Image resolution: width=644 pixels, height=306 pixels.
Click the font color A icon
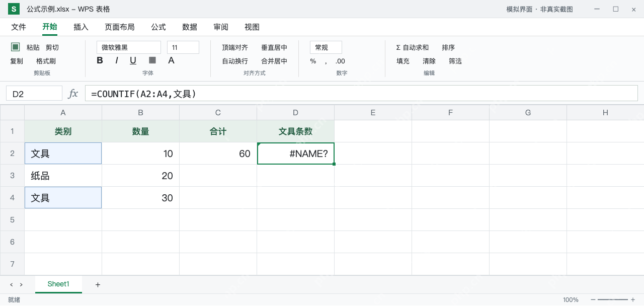pos(171,60)
